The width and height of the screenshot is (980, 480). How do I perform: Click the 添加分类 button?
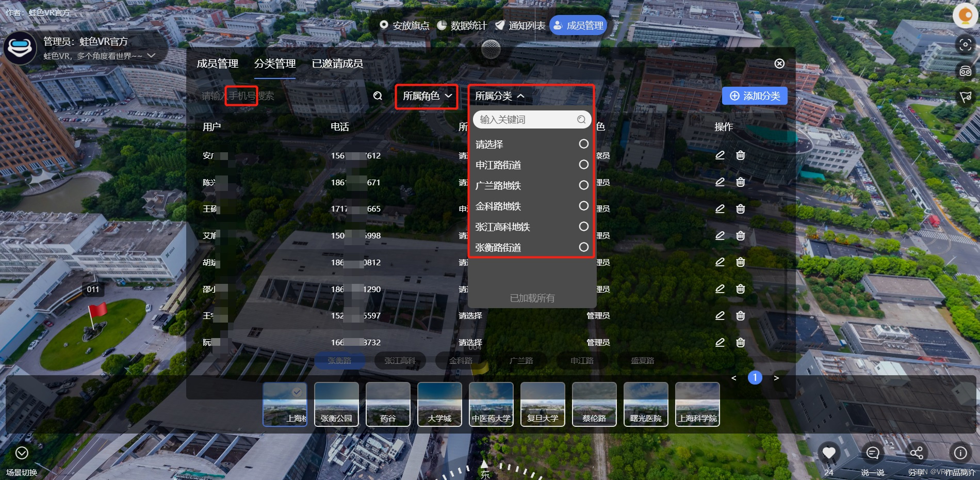[755, 96]
